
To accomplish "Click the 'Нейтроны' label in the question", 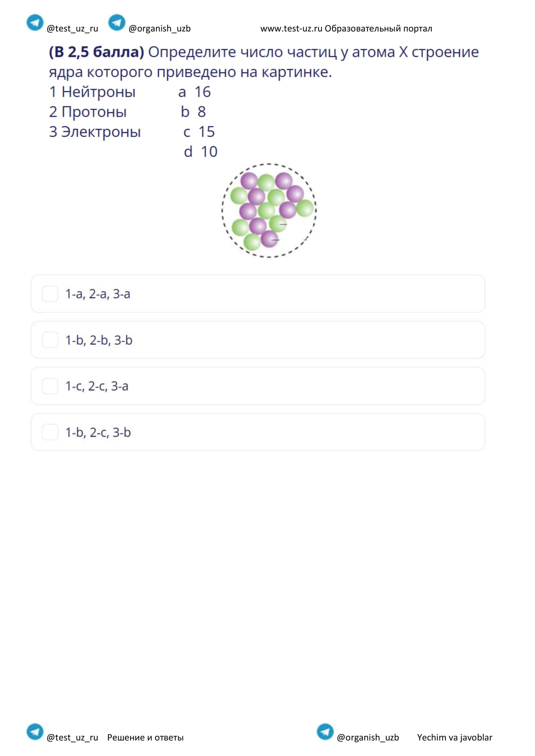I will pos(99,92).
